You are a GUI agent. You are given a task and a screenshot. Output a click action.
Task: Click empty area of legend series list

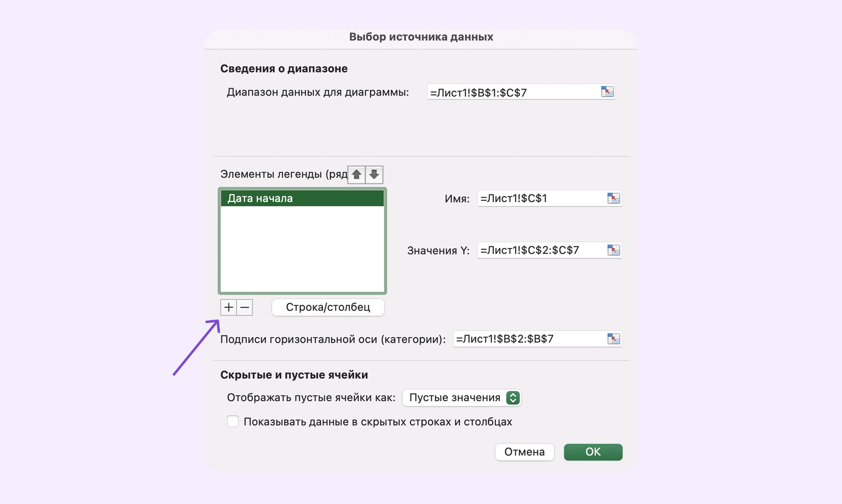(302, 248)
